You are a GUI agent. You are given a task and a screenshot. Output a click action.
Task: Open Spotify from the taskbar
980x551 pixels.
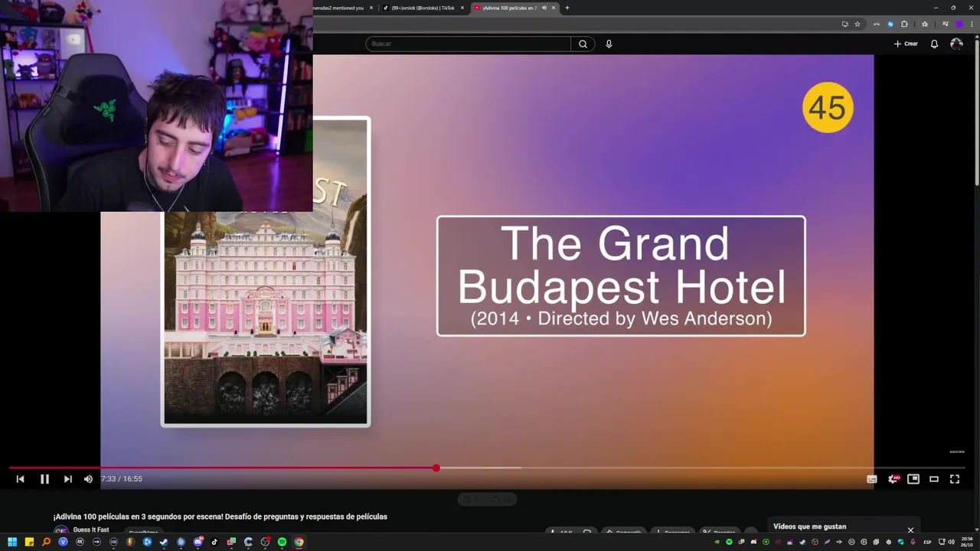coord(282,542)
